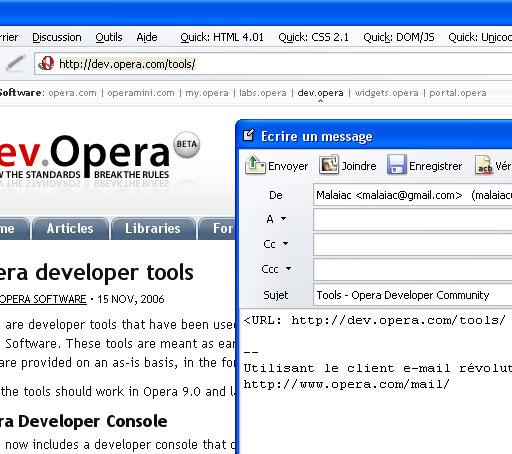Click the Ccc input field
The height and width of the screenshot is (454, 512).
413,269
